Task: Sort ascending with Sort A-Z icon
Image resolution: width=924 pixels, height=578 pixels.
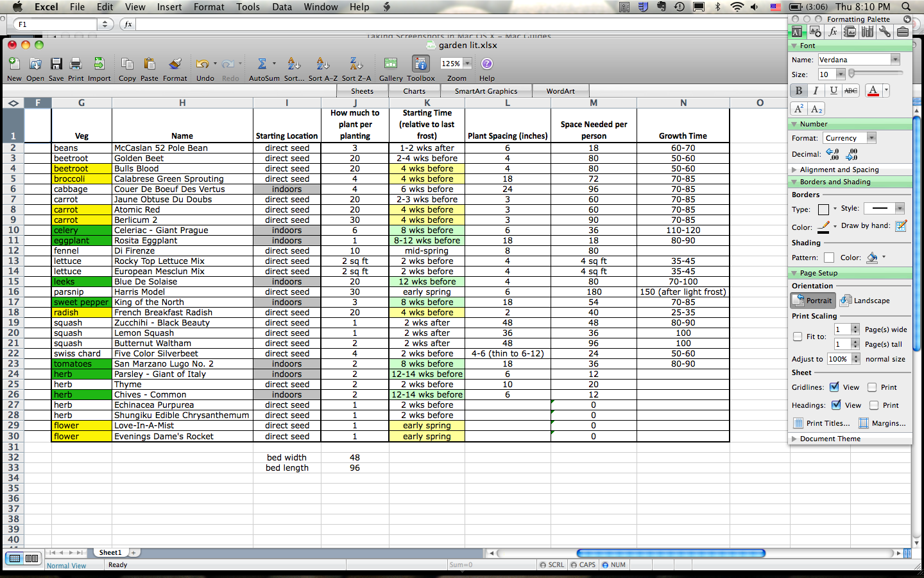Action: tap(323, 64)
